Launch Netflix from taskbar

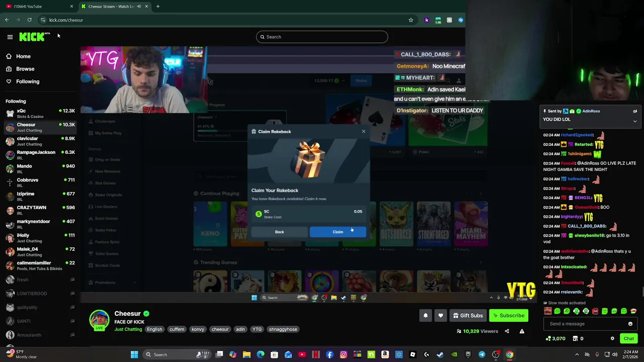pos(316,354)
